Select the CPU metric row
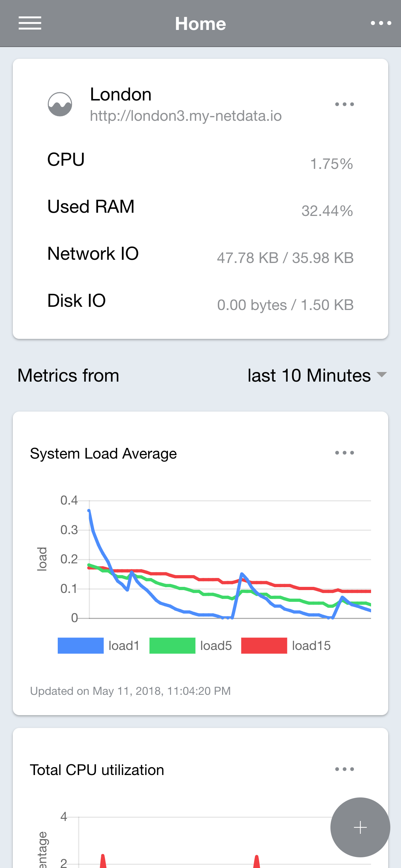Image resolution: width=401 pixels, height=868 pixels. 200,160
